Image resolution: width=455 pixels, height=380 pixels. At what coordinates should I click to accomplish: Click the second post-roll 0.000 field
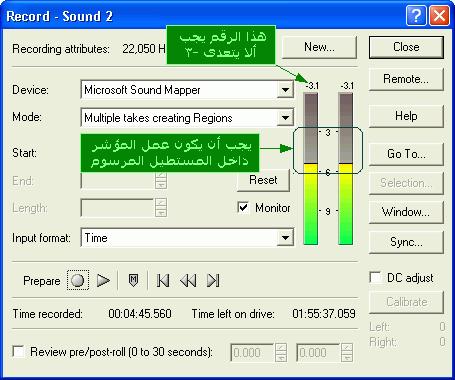318,352
